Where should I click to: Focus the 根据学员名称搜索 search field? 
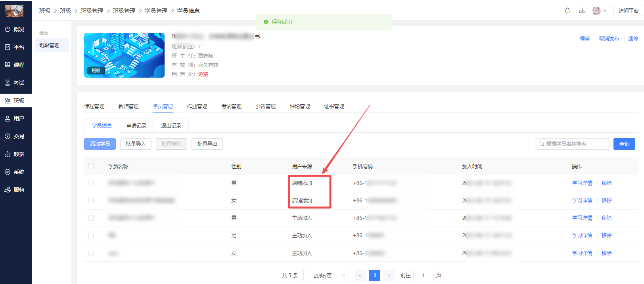[572, 144]
